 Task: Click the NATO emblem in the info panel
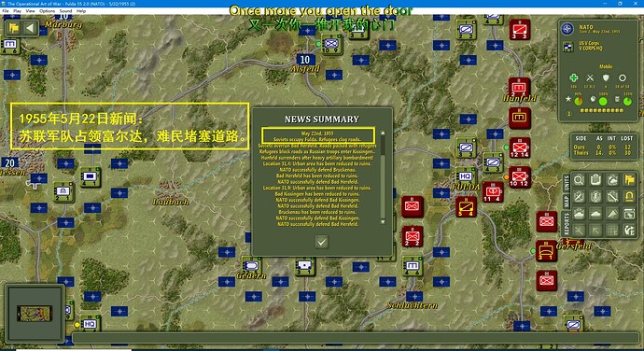tap(567, 29)
